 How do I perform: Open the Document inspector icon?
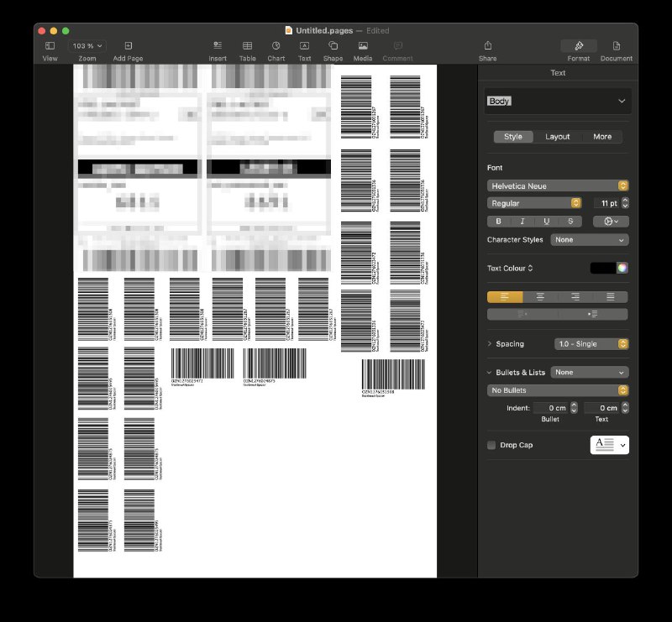click(x=617, y=46)
